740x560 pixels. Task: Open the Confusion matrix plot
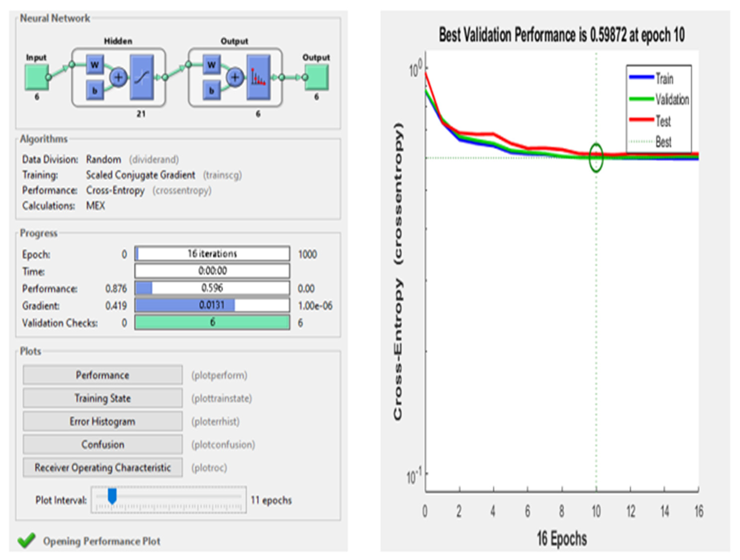(102, 444)
